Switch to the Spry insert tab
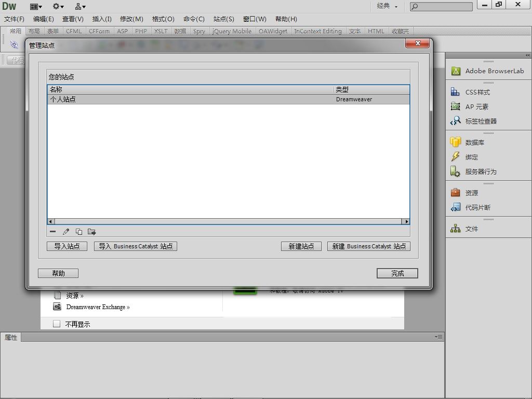Screen dimensions: 532x399 pyautogui.click(x=199, y=31)
